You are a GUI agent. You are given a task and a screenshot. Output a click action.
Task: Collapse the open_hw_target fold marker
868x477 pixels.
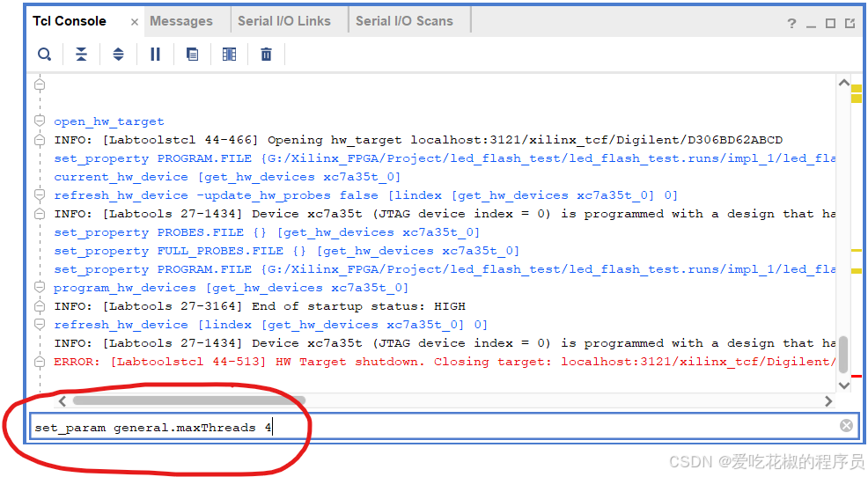pyautogui.click(x=40, y=121)
